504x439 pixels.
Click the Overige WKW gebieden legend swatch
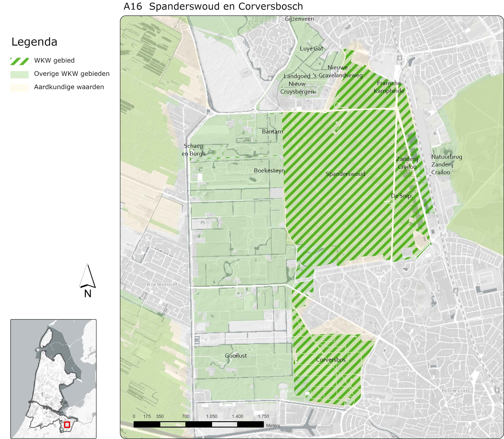[x=19, y=75]
